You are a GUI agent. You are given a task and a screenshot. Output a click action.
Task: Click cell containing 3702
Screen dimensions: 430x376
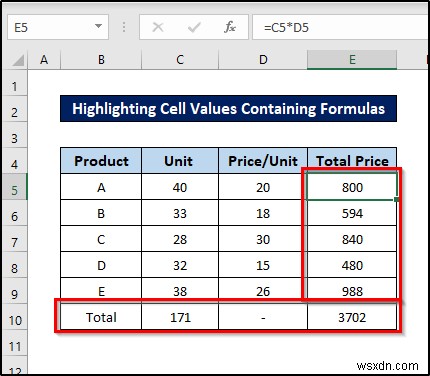pos(352,317)
